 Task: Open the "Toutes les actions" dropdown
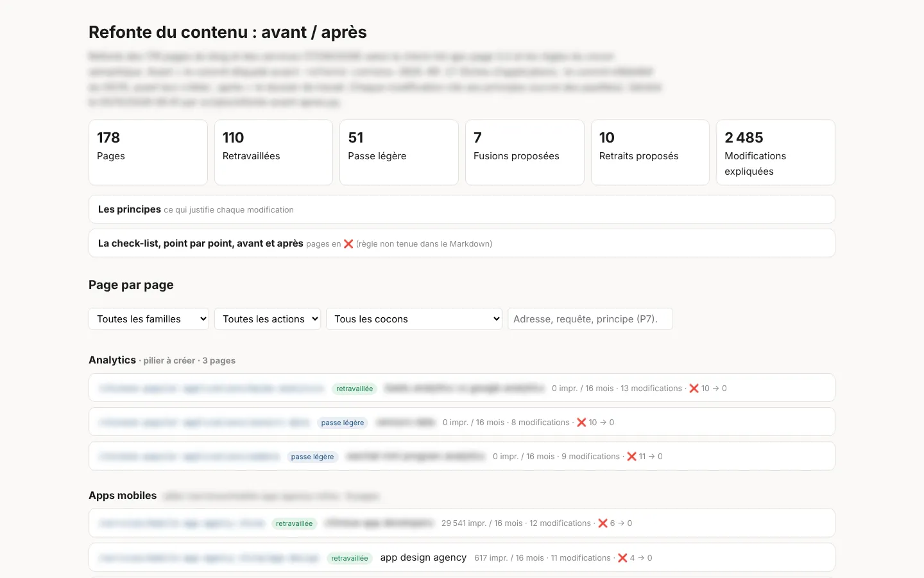(268, 319)
